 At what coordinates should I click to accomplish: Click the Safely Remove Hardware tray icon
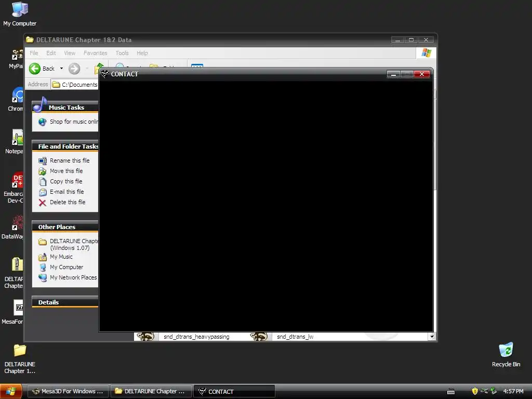tap(494, 391)
